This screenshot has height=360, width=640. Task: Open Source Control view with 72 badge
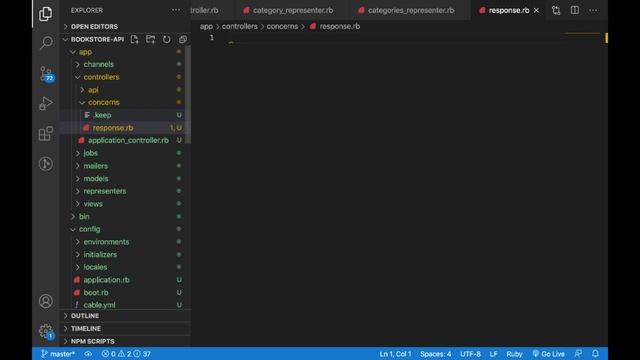click(x=46, y=74)
